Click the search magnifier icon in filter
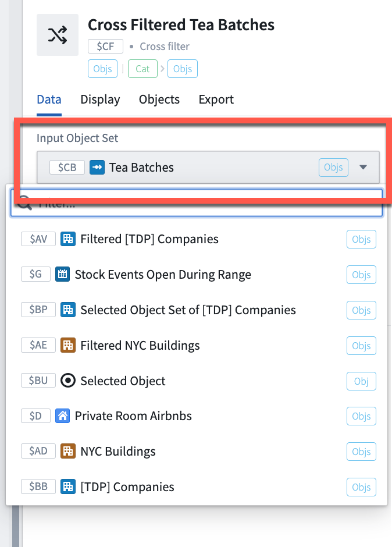This screenshot has width=392, height=547. pyautogui.click(x=24, y=203)
